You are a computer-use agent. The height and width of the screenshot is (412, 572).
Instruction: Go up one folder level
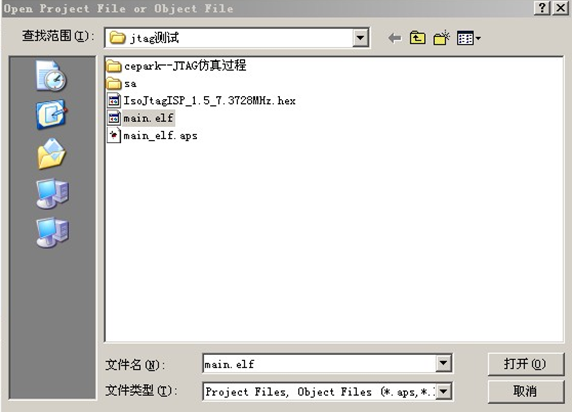(x=418, y=38)
